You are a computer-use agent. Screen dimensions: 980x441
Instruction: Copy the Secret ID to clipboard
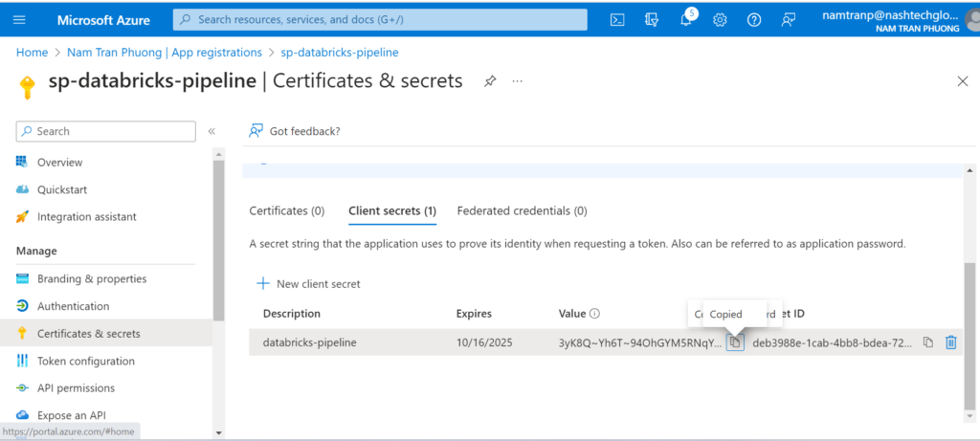(x=927, y=342)
